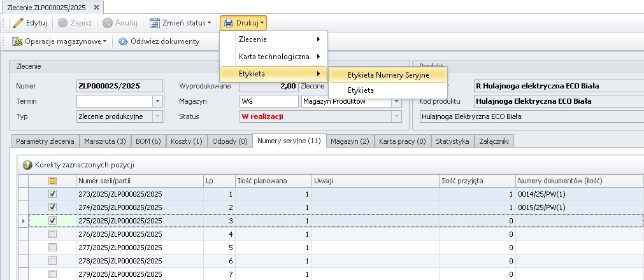
Task: Sort by Ilość planowana column header
Action: [273, 181]
